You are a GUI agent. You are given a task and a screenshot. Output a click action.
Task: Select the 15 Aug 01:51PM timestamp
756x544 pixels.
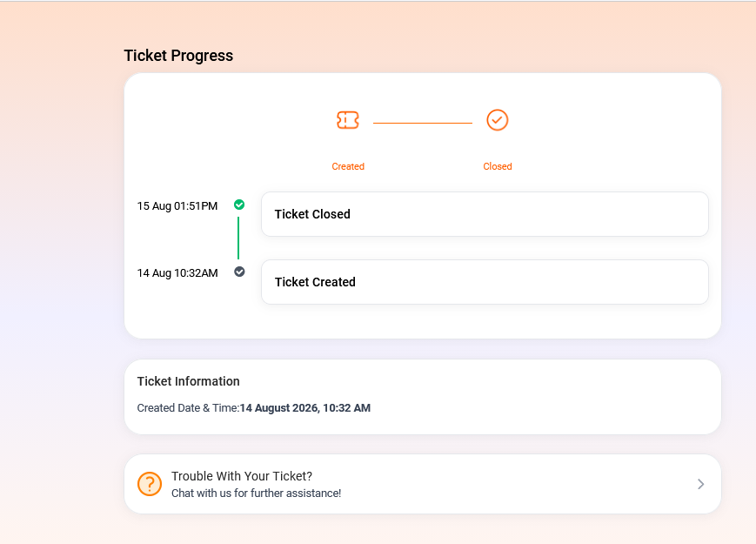click(x=177, y=206)
